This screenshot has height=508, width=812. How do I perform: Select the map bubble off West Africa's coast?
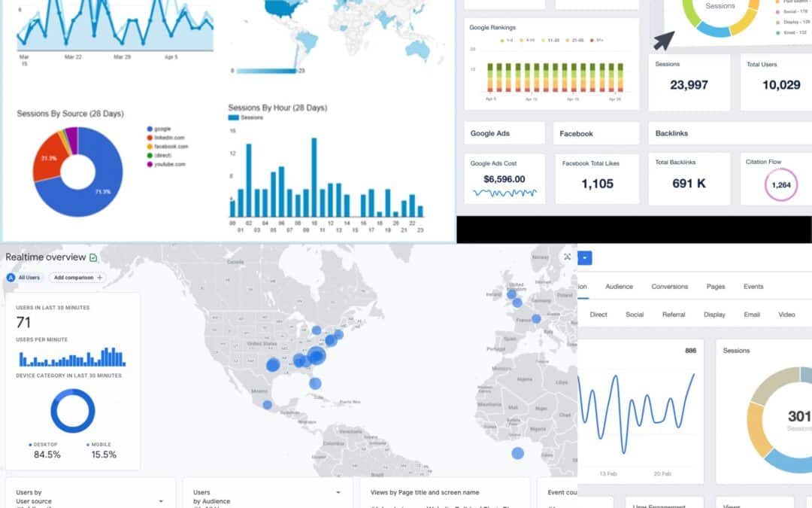(517, 454)
